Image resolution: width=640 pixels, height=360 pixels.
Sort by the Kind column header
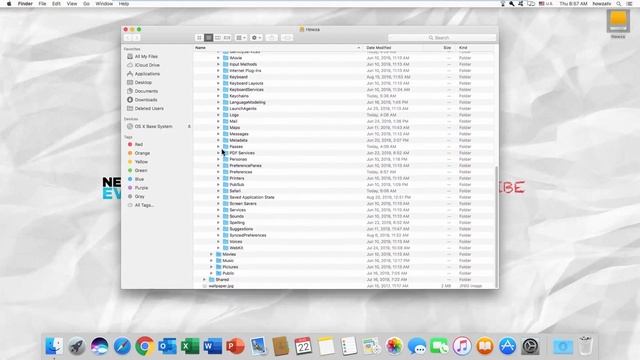point(476,48)
